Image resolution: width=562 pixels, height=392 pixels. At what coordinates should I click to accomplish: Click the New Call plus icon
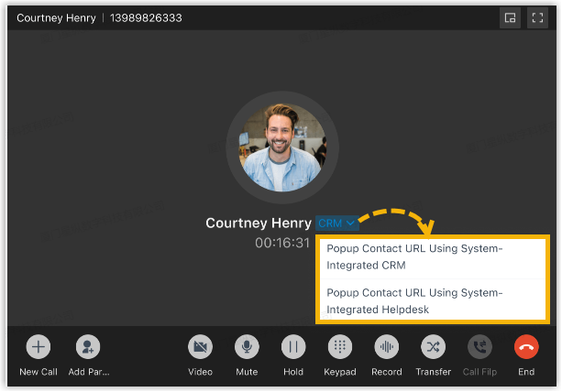(x=38, y=347)
